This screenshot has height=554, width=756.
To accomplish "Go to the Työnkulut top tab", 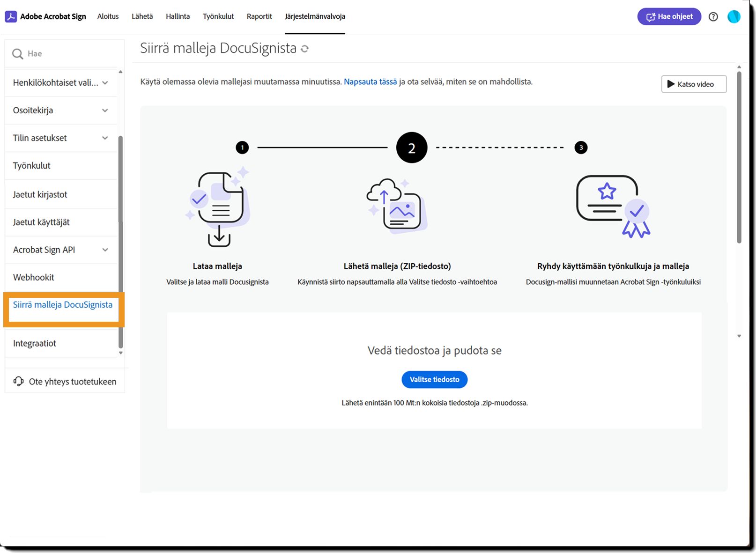I will pos(218,16).
